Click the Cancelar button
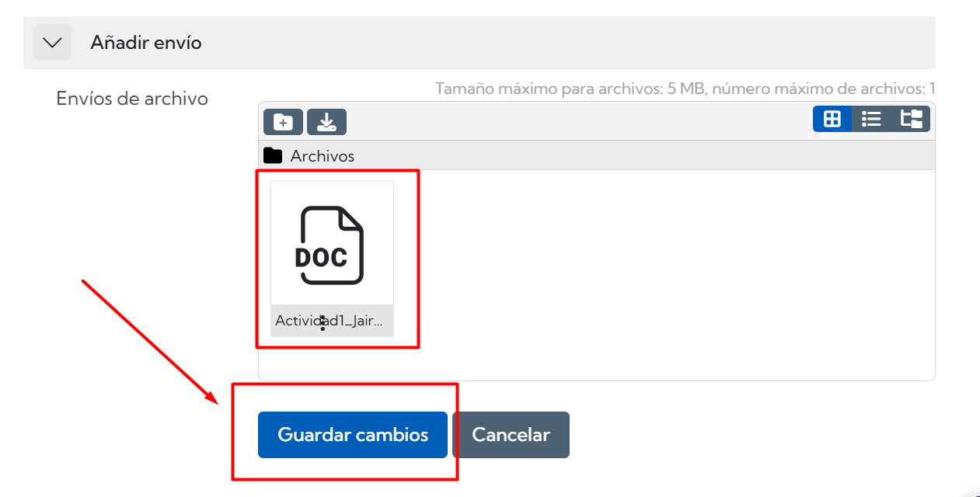This screenshot has width=980, height=497. coord(511,435)
